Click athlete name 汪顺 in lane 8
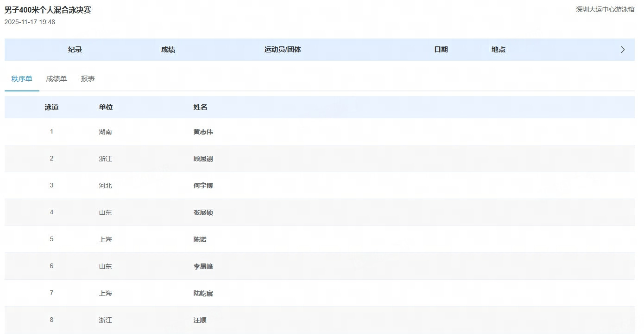This screenshot has height=334, width=644. tap(200, 320)
